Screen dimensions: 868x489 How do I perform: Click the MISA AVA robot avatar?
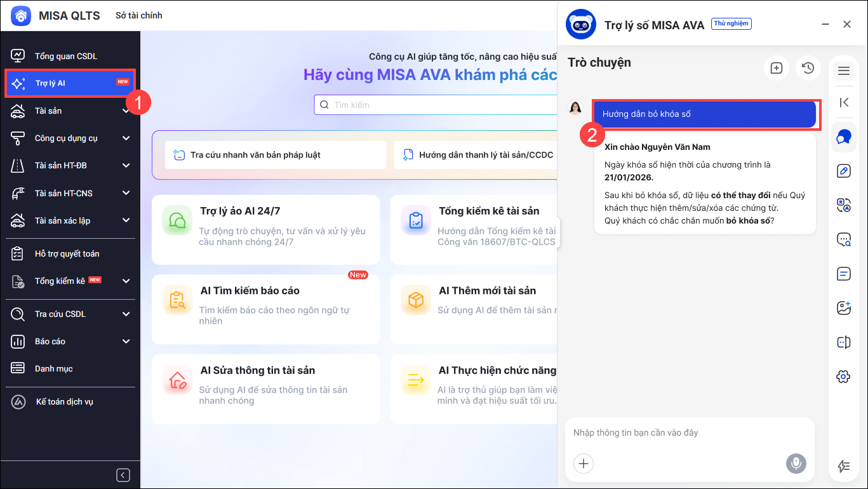580,24
